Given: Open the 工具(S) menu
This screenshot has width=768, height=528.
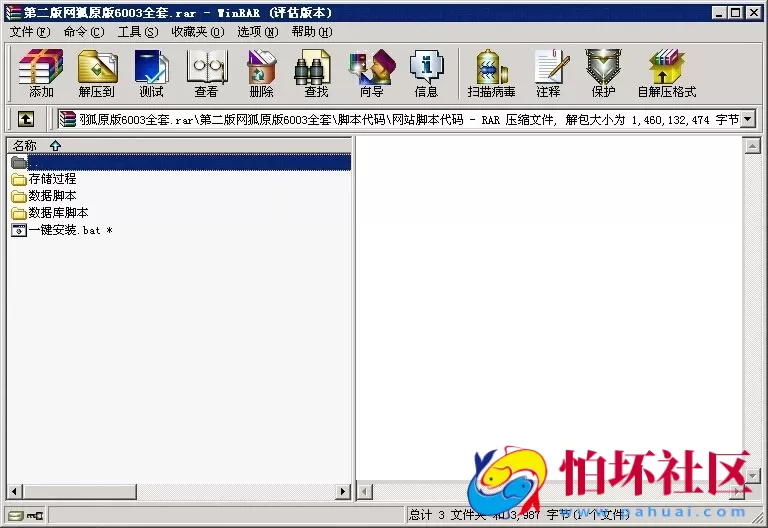Looking at the screenshot, I should click(x=138, y=32).
